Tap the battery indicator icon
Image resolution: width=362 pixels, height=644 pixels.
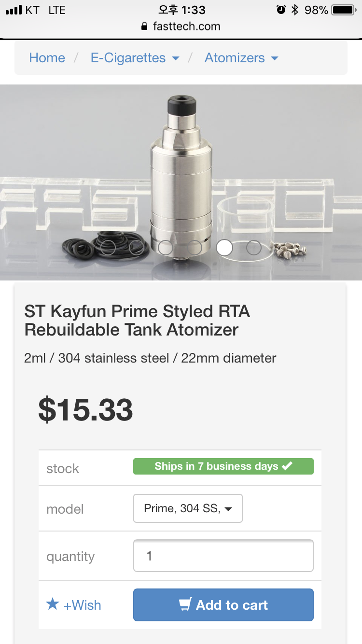[343, 10]
